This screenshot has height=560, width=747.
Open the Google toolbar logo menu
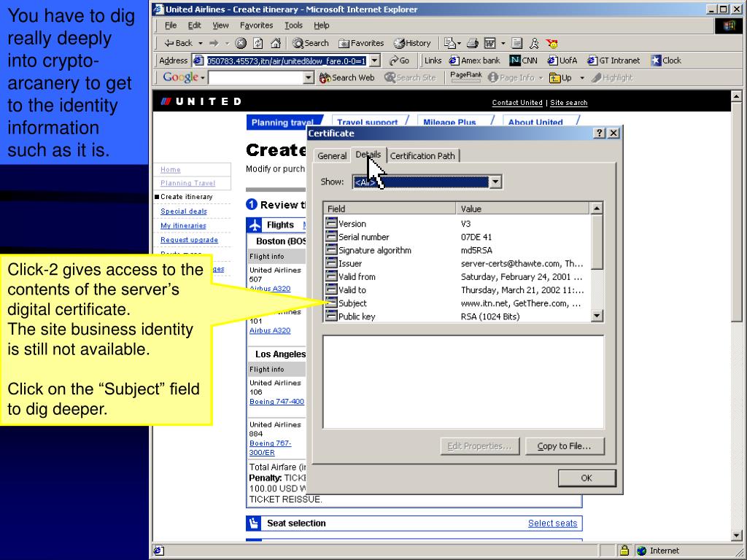click(183, 77)
